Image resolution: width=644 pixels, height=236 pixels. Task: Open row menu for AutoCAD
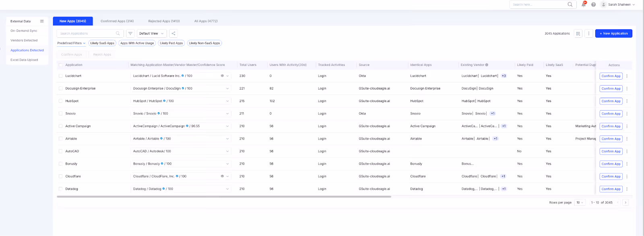coord(627,151)
